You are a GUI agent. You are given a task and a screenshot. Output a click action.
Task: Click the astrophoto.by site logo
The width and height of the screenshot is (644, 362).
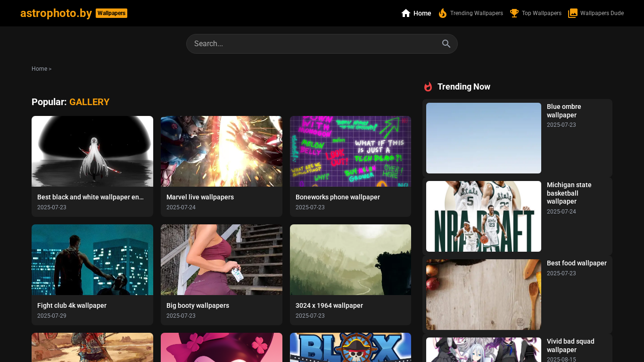pyautogui.click(x=56, y=13)
